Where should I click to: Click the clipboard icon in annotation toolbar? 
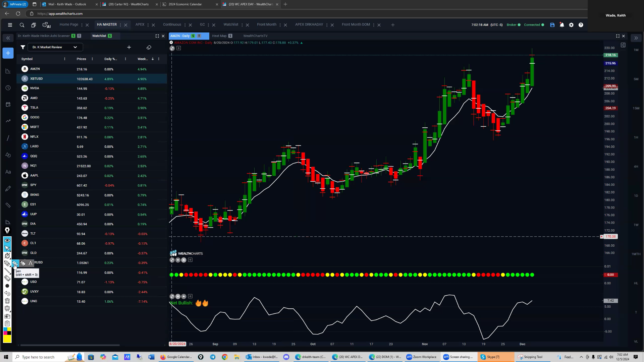click(7, 323)
